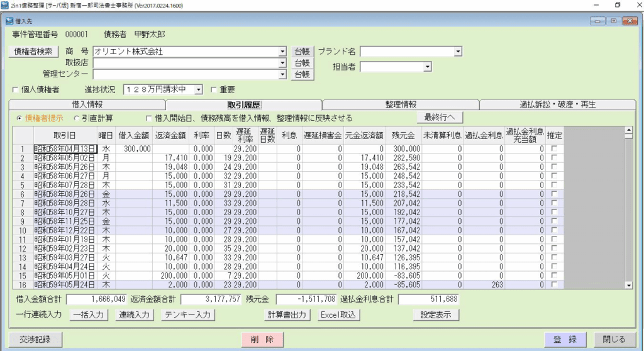The image size is (644, 351).
Task: Switch to the 借入情報 tab
Action: (87, 104)
